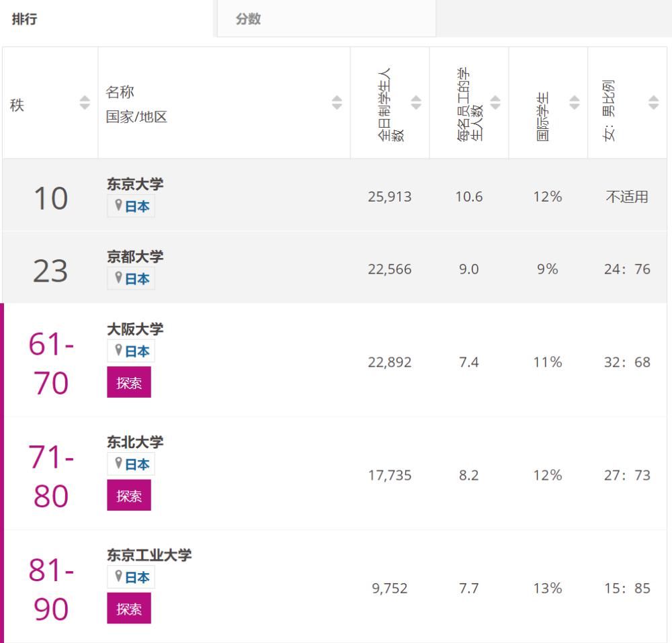672x643 pixels.
Task: Open the 大阪大学 university link
Action: (135, 329)
